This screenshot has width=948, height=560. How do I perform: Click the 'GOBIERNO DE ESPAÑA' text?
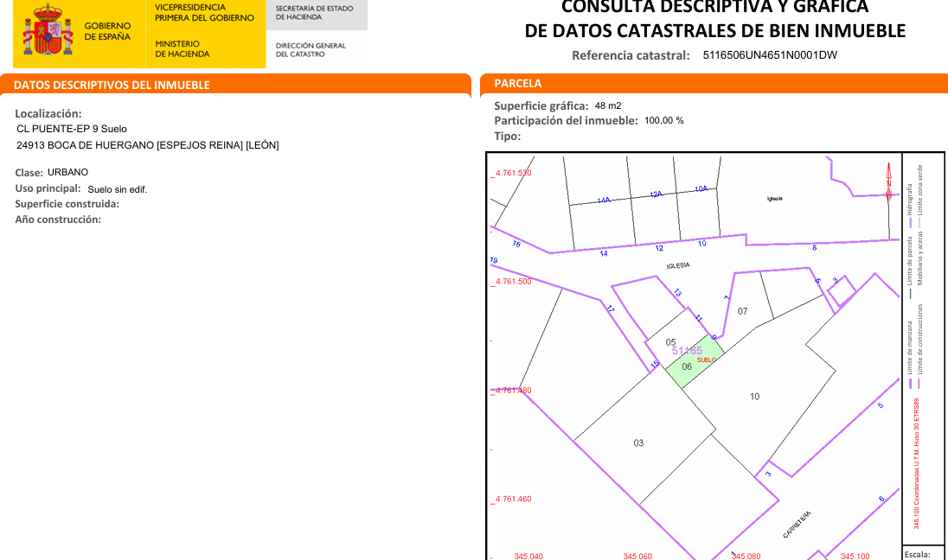[107, 31]
